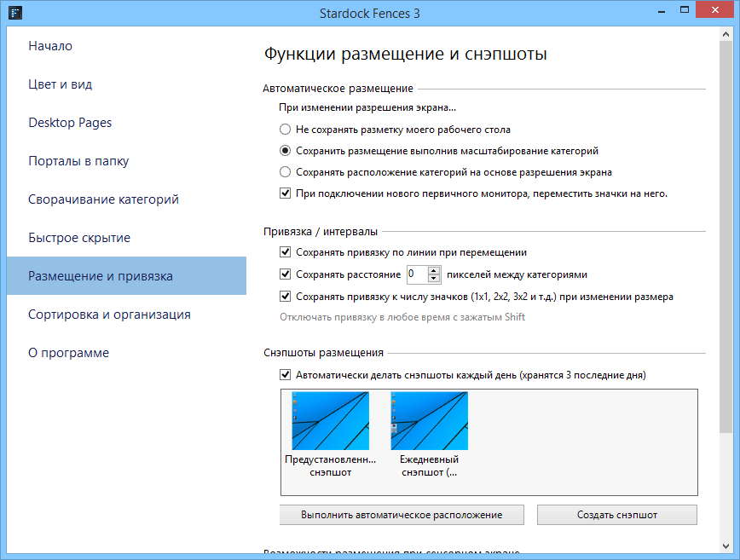Click the 'Автоматическое размещение' group label
The height and width of the screenshot is (560, 740).
[x=338, y=89]
